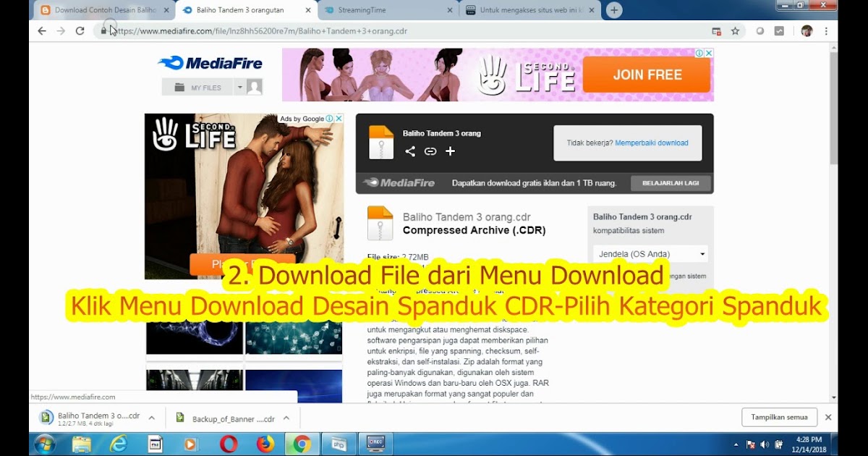Click the Second Life couple ad image
868x456 pixels.
coord(244,196)
